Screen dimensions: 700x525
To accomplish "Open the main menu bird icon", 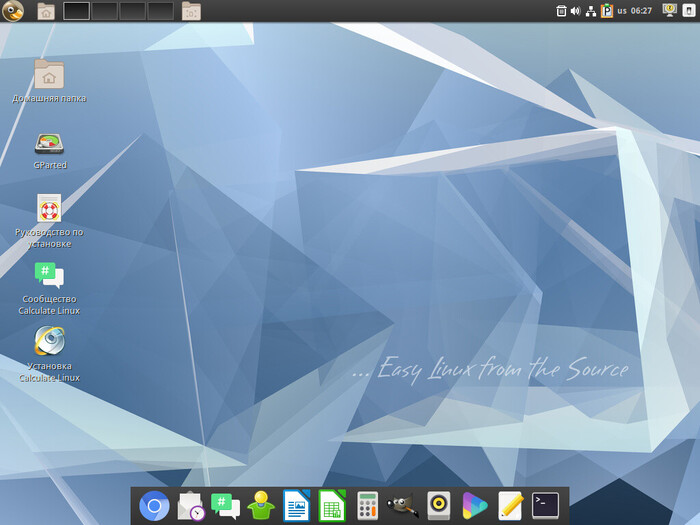I will 12,11.
